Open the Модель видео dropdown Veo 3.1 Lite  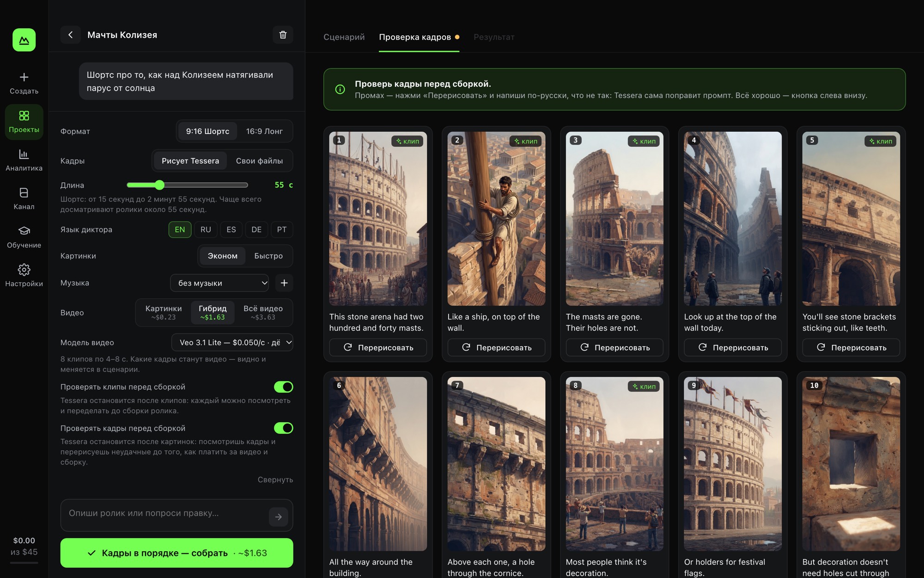(232, 343)
